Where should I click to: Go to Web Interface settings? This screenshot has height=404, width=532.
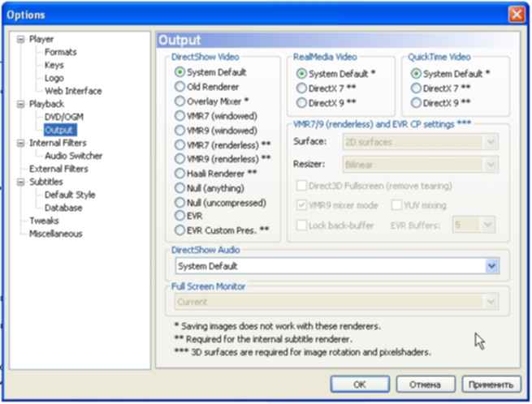coord(72,91)
